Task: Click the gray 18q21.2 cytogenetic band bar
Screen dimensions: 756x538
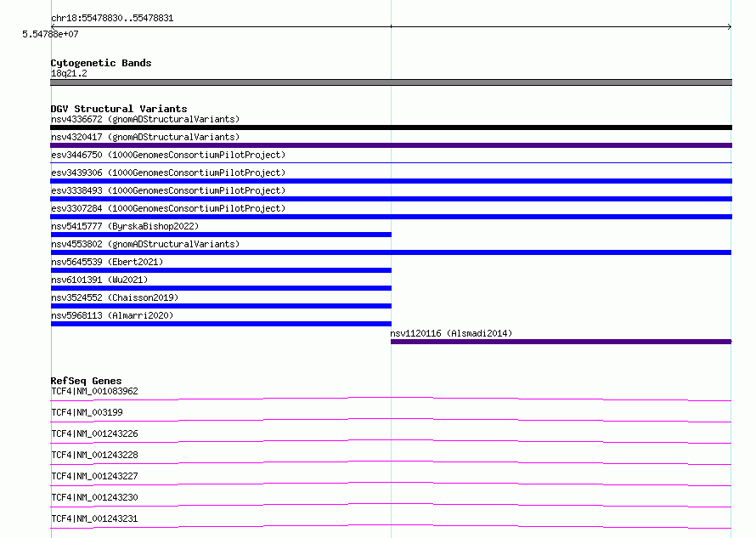Action: (x=391, y=82)
